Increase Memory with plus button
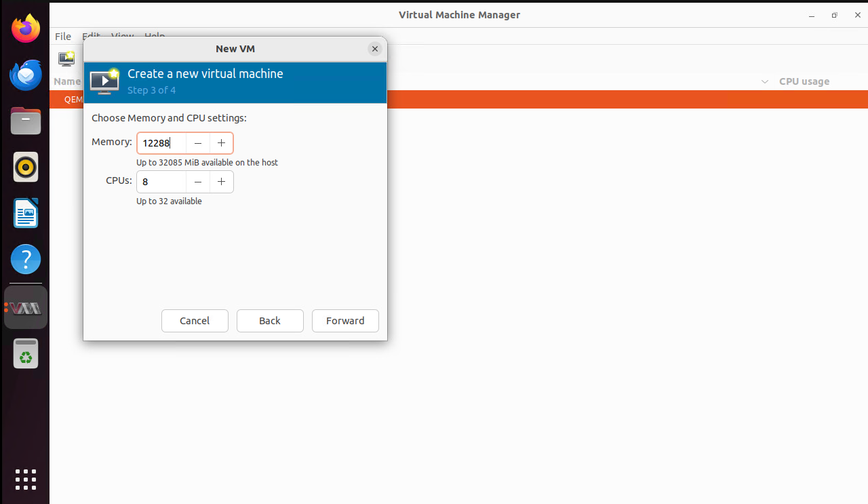 221,143
